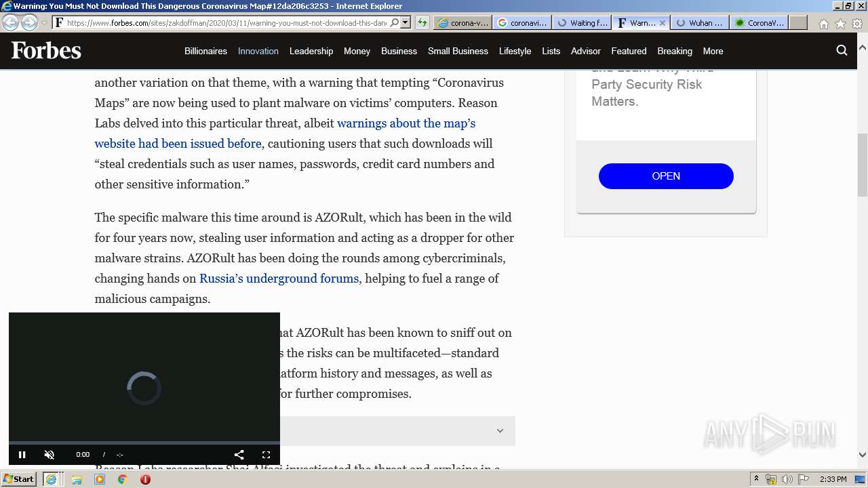Viewport: 868px width, 488px height.
Task: Open a new blank tab
Action: [798, 22]
